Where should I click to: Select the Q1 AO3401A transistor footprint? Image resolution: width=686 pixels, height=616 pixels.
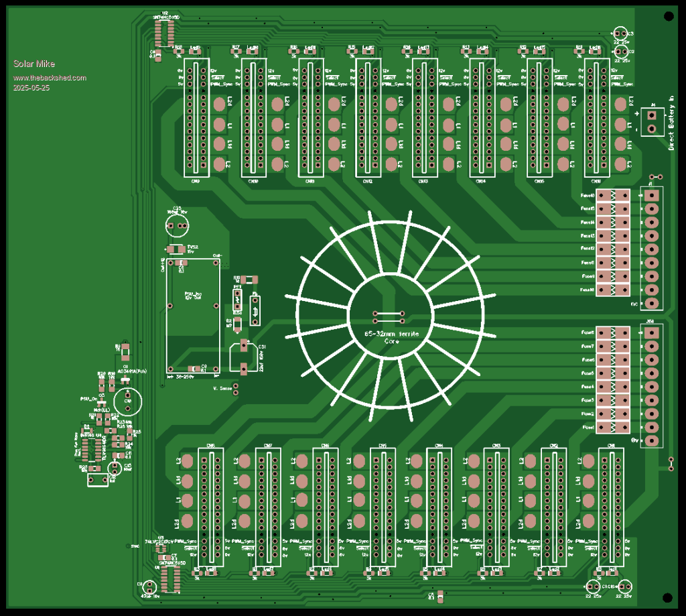[x=125, y=381]
